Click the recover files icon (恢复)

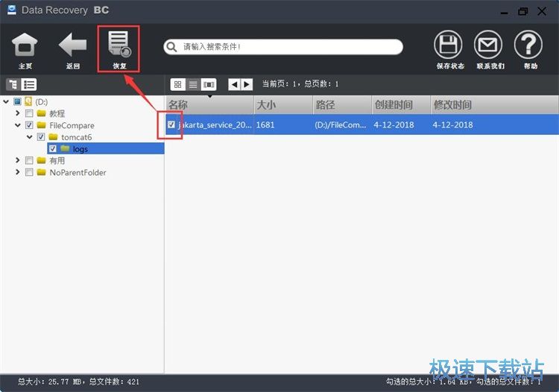pyautogui.click(x=119, y=44)
